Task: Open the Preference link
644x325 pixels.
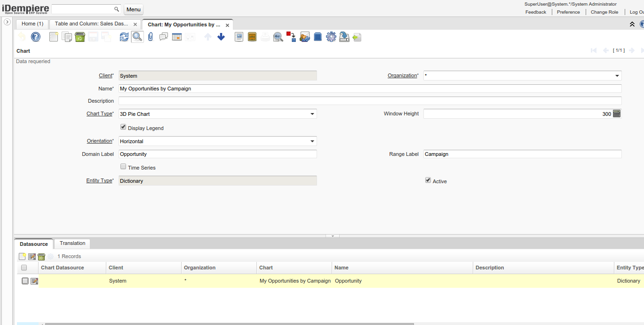Action: click(x=568, y=12)
